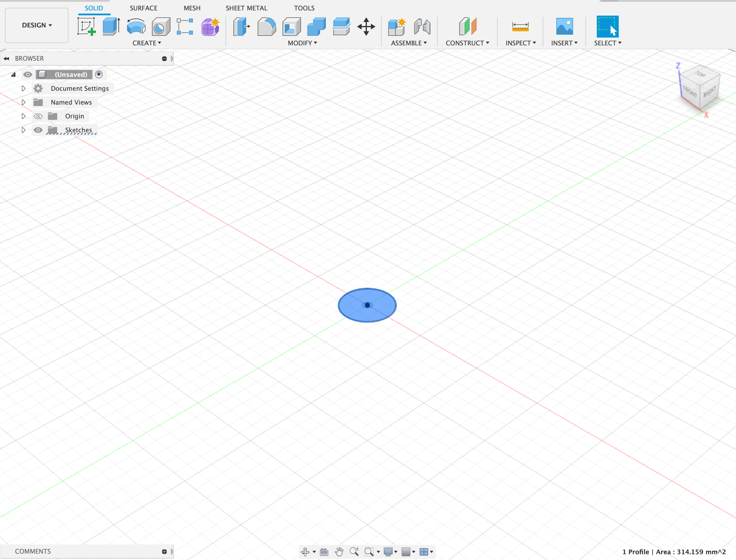Click the Orbit tool in navigation bar
This screenshot has height=560, width=736.
[305, 552]
